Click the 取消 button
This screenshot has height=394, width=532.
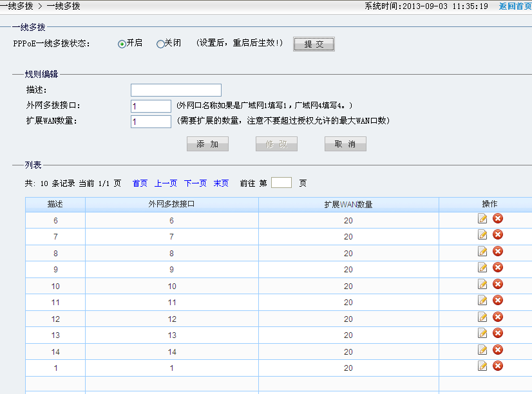tap(345, 144)
